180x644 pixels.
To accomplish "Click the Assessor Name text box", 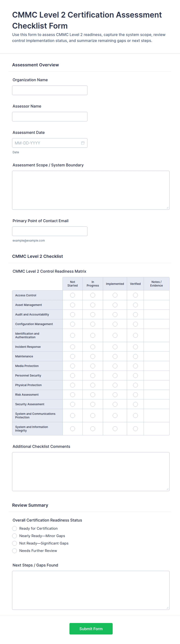I will click(50, 117).
